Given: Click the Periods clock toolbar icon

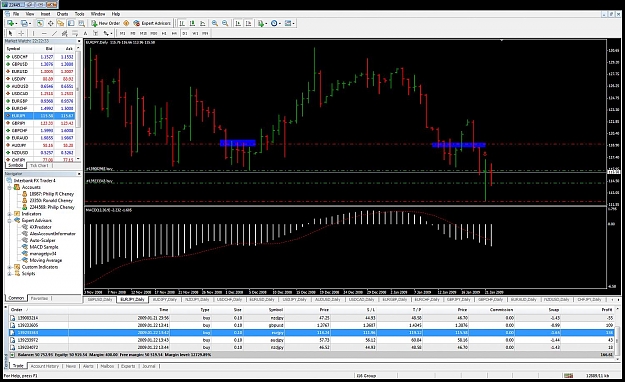Looking at the screenshot, I should coord(274,23).
